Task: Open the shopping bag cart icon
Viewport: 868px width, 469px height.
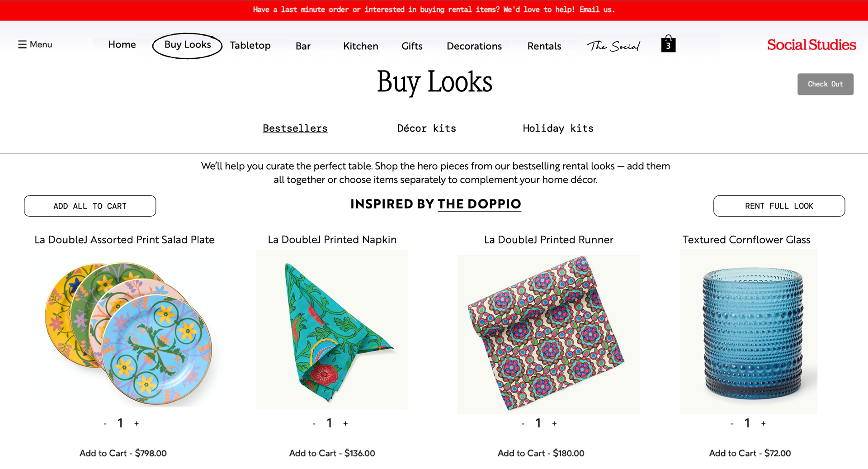Action: (668, 44)
